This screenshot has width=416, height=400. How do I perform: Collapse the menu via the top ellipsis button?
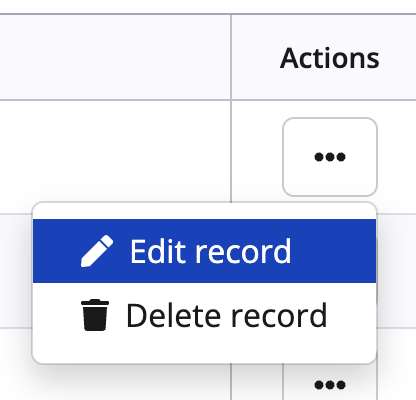pyautogui.click(x=330, y=157)
